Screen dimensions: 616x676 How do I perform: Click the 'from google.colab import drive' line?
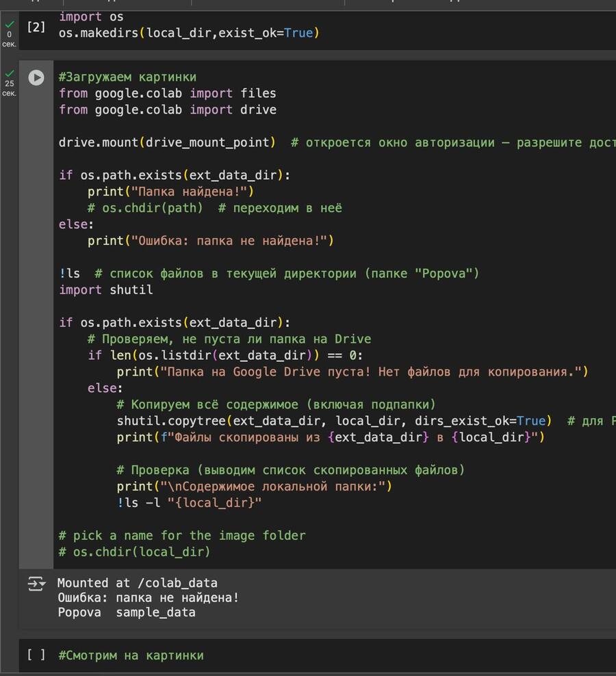tap(167, 109)
